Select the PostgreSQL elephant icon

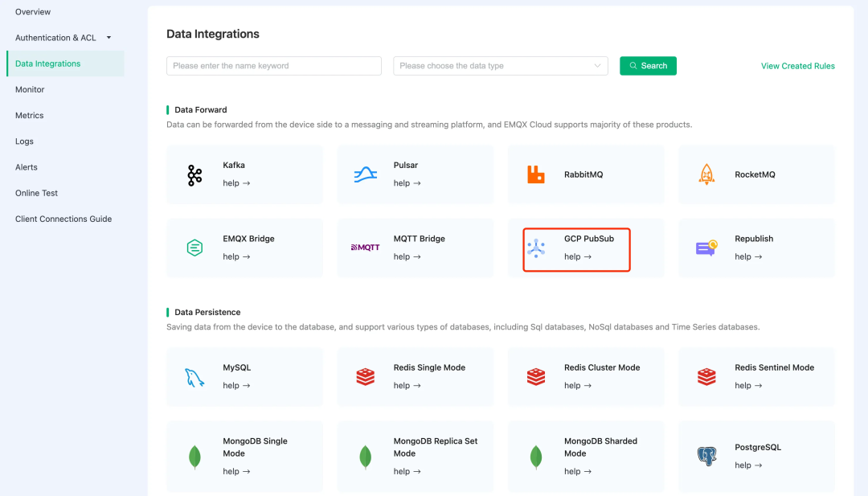[x=706, y=457]
